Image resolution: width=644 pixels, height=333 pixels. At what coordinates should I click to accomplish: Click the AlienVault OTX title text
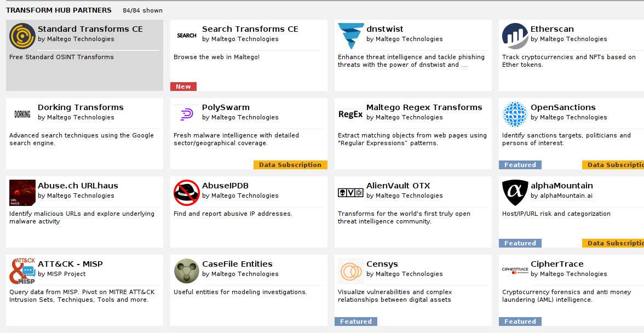click(x=399, y=186)
